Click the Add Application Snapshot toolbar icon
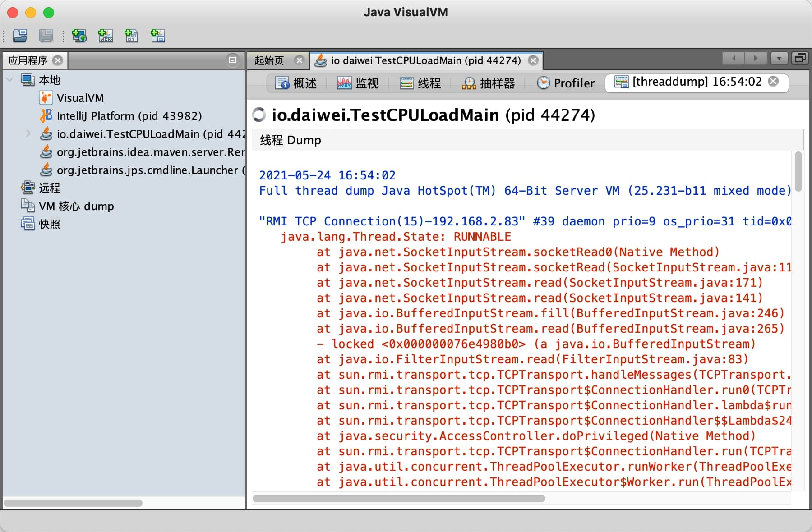812x532 pixels. (157, 35)
